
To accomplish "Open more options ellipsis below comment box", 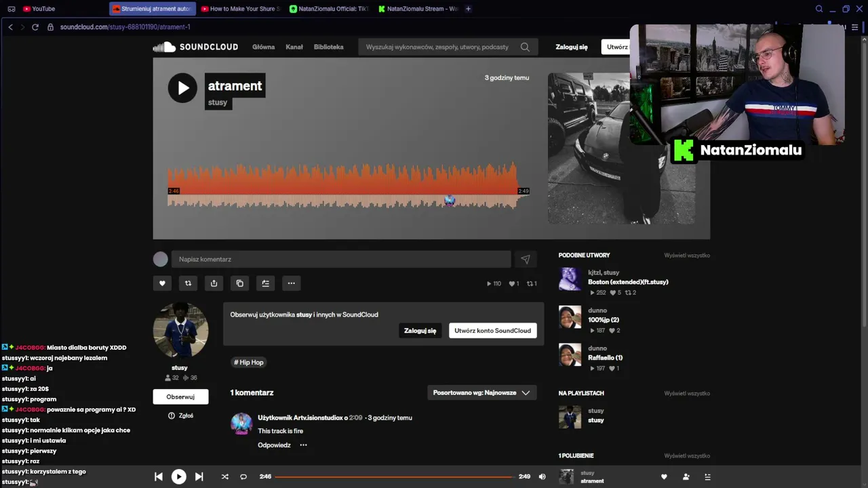I will coord(291,283).
